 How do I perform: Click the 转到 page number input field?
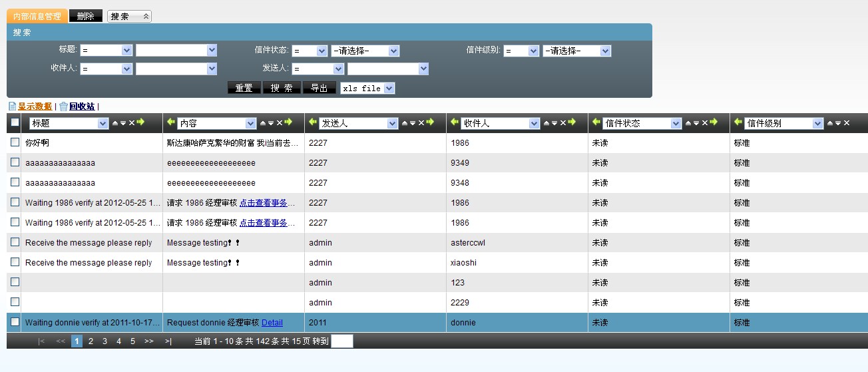click(x=341, y=341)
